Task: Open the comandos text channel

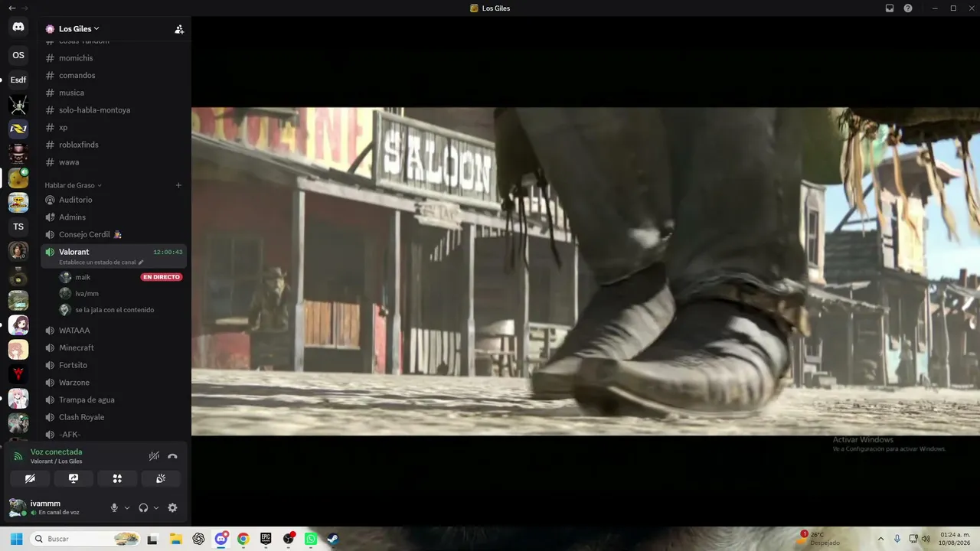Action: point(114,75)
